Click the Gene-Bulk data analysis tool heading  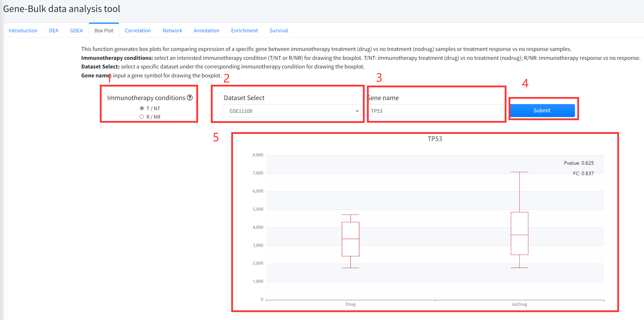pos(62,9)
